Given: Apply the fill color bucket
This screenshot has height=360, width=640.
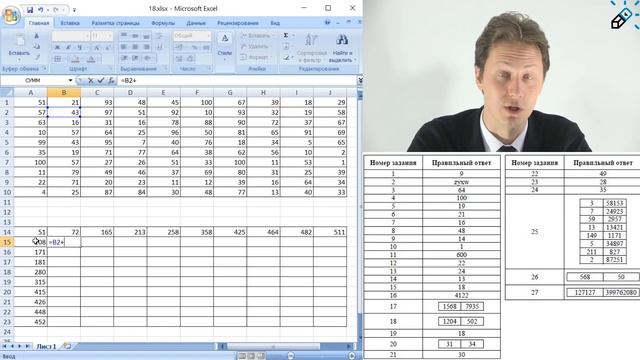Looking at the screenshot, I should point(76,59).
